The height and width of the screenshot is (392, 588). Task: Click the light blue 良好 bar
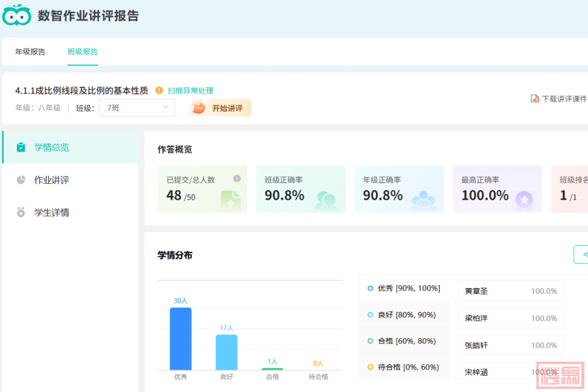click(227, 352)
